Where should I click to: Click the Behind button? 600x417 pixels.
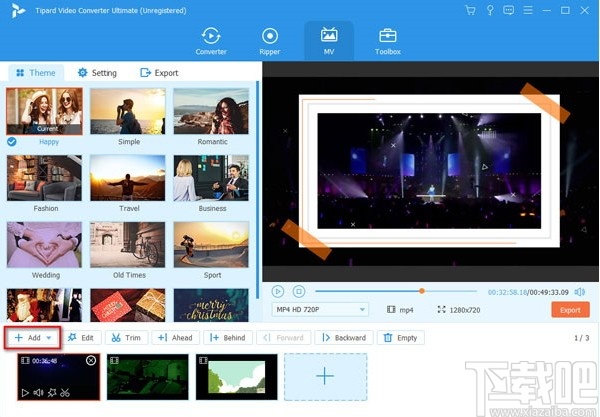tap(228, 337)
